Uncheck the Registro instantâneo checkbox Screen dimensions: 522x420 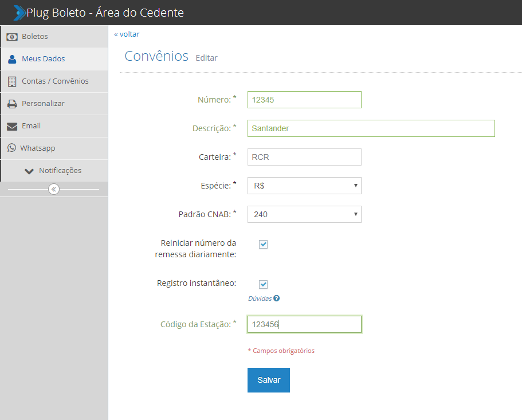[x=264, y=284]
